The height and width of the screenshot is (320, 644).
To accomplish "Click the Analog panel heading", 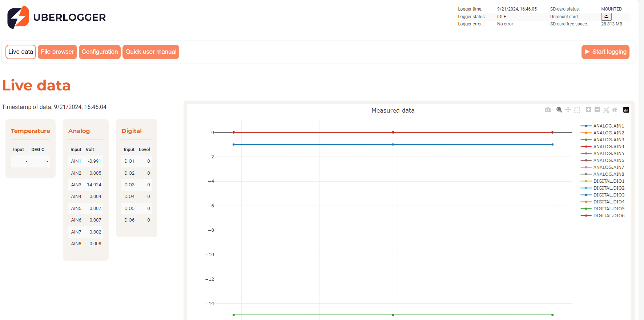I will (79, 131).
